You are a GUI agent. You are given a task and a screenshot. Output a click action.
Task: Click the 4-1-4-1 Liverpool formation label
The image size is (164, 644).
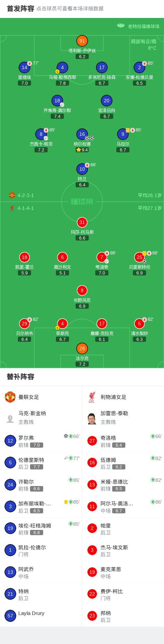coord(26,208)
